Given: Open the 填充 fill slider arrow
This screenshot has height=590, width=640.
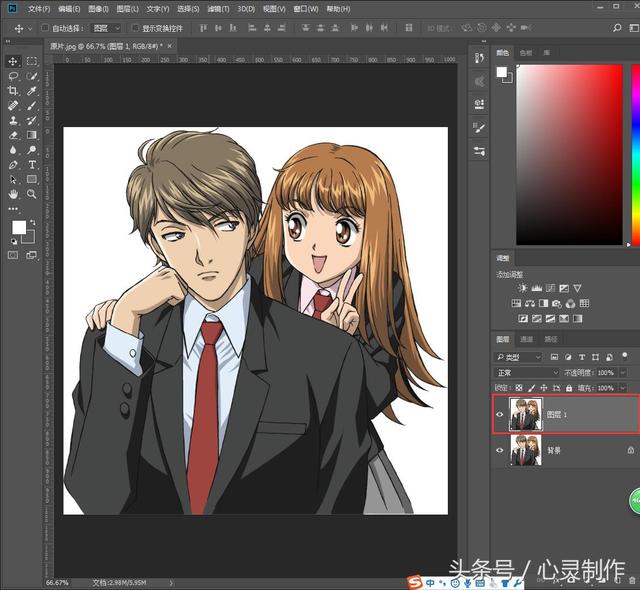Looking at the screenshot, I should [x=623, y=388].
